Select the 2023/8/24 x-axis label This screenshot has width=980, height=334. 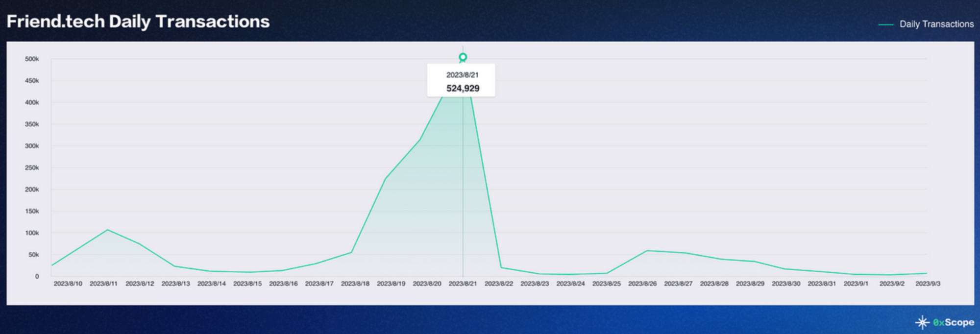(x=570, y=284)
